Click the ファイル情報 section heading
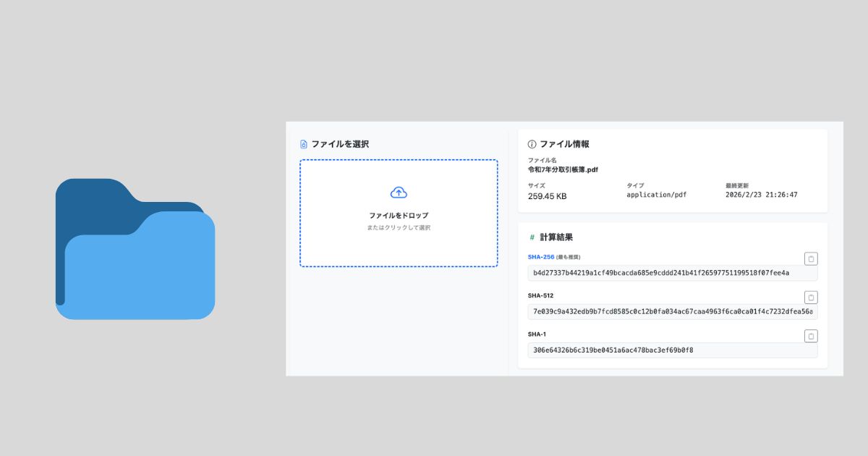This screenshot has height=456, width=868. [564, 144]
